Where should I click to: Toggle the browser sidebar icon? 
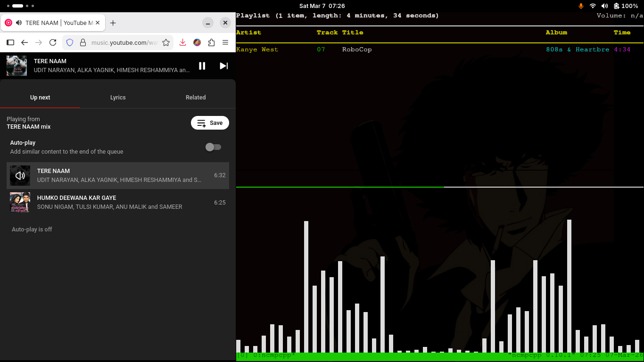(x=10, y=42)
